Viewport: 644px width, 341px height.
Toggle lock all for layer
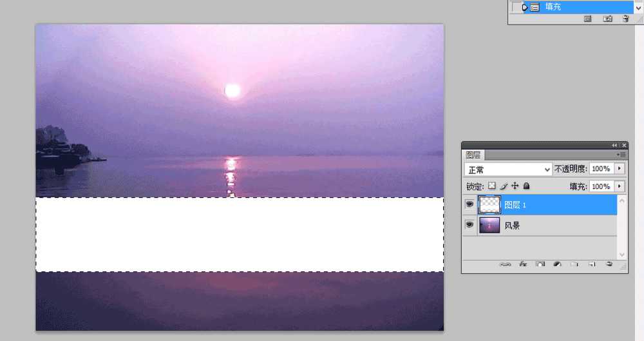[x=526, y=186]
